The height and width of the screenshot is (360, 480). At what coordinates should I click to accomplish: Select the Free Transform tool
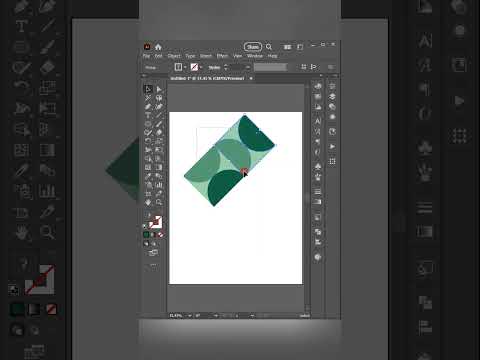click(159, 150)
